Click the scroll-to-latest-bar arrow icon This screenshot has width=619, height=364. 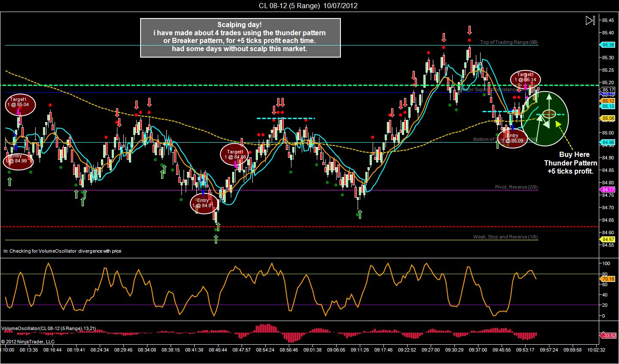(x=590, y=20)
